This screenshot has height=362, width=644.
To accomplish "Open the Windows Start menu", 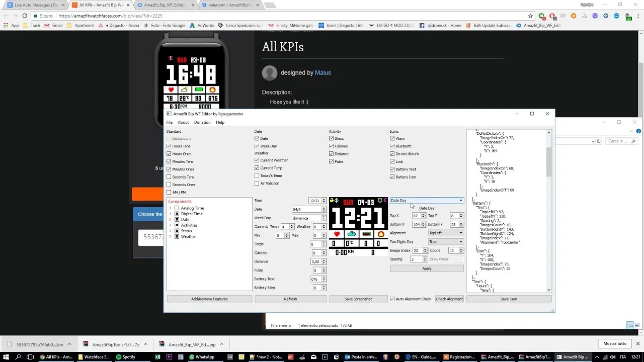I will coord(6,357).
